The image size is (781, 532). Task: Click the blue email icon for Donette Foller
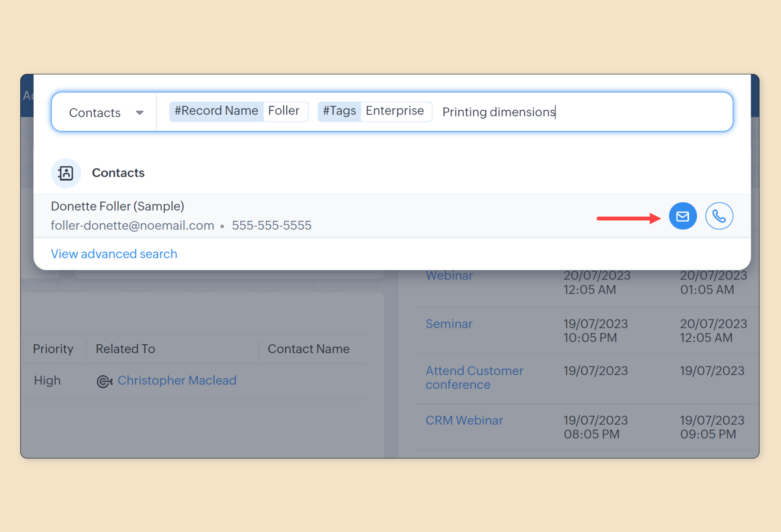click(x=683, y=216)
